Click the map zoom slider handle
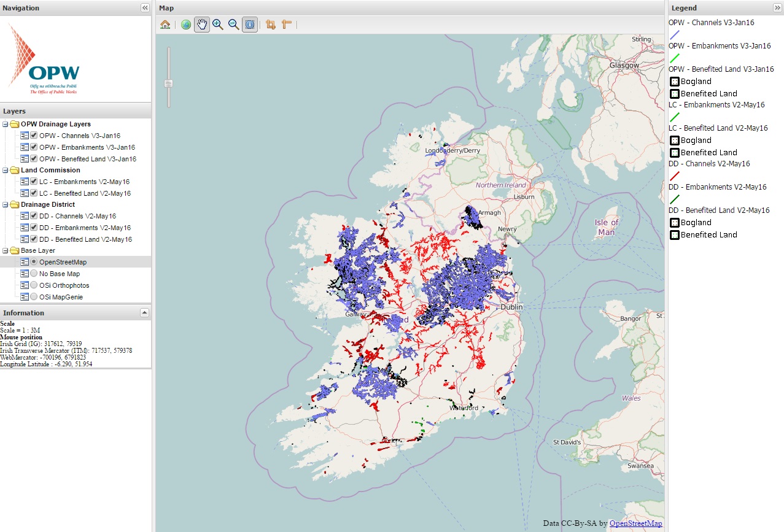The height and width of the screenshot is (532, 784). pos(168,83)
